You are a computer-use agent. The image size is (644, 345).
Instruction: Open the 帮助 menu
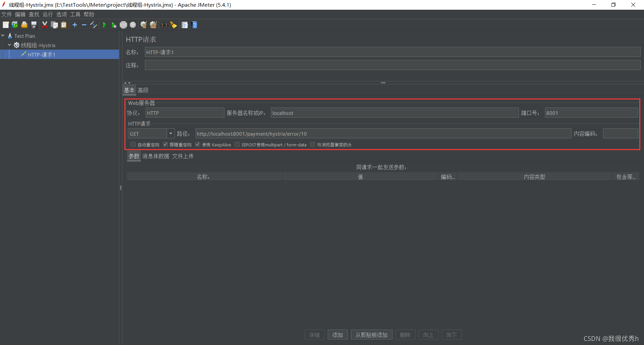point(89,14)
